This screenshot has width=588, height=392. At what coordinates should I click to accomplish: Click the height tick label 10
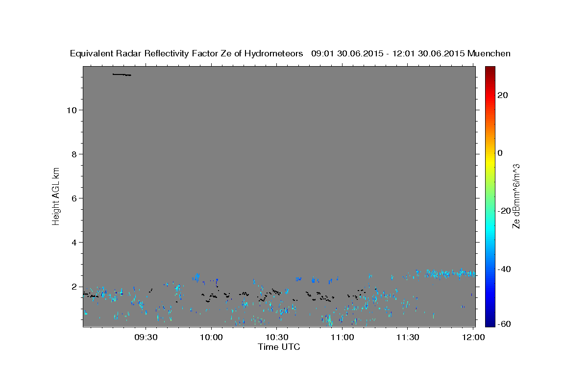tap(71, 110)
